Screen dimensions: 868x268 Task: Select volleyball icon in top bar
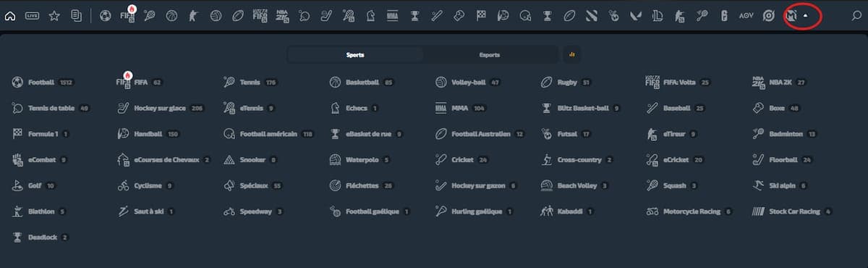216,15
